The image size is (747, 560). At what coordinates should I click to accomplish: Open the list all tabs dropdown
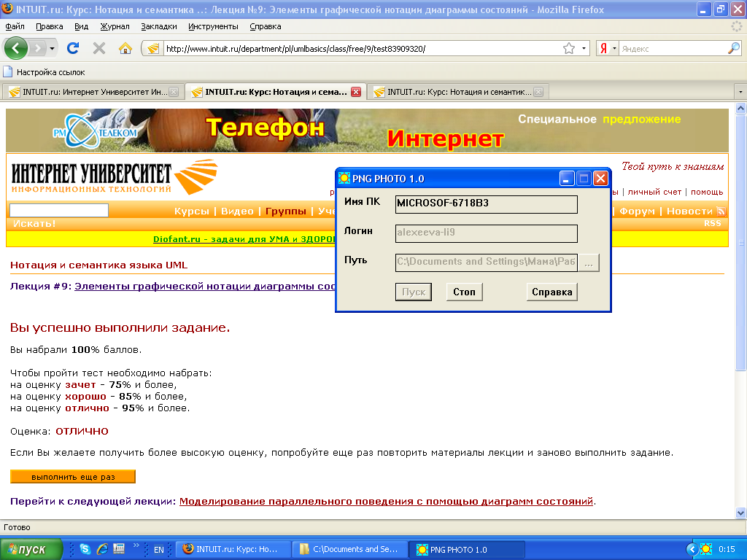point(740,91)
